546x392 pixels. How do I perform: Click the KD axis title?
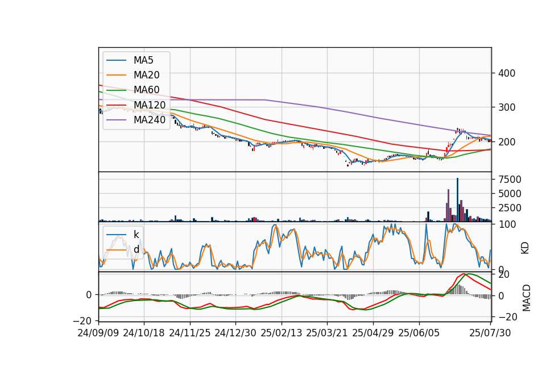525,248
